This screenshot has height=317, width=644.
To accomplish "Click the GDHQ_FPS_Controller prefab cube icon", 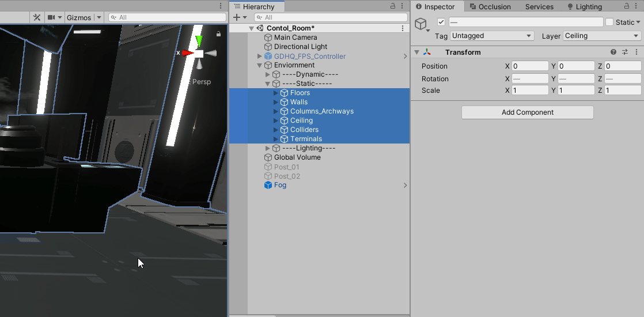I will [x=268, y=56].
